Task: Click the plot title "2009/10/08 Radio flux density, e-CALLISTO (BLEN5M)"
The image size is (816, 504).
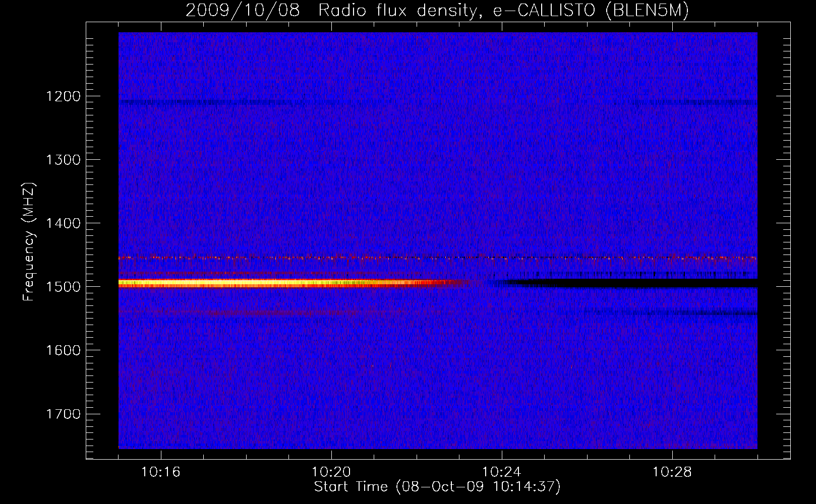Action: [x=437, y=11]
